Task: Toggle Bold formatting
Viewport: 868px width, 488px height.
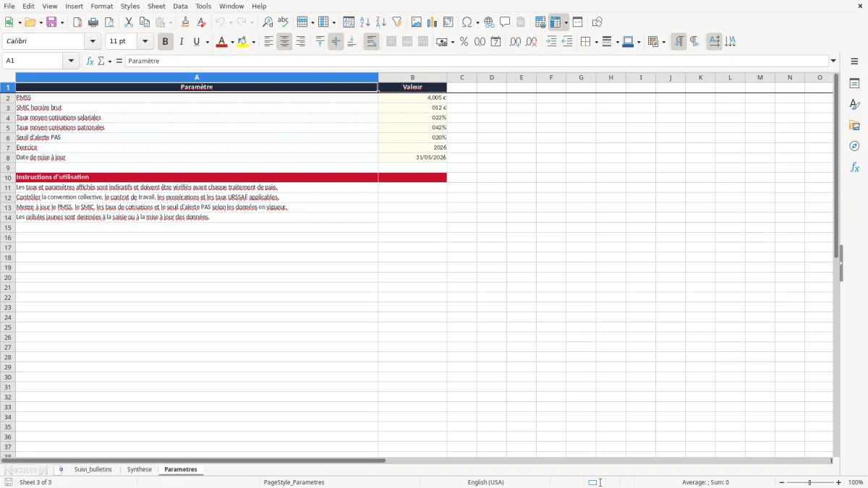Action: (165, 42)
